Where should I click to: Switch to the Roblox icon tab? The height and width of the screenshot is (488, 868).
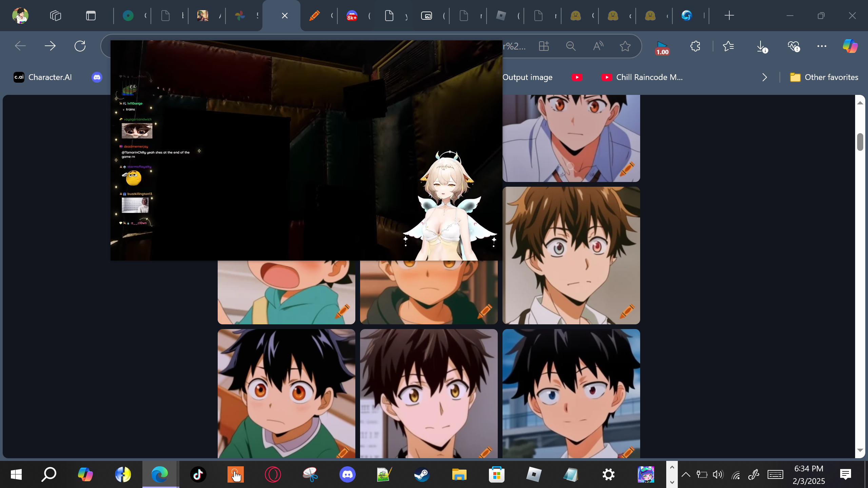click(501, 16)
